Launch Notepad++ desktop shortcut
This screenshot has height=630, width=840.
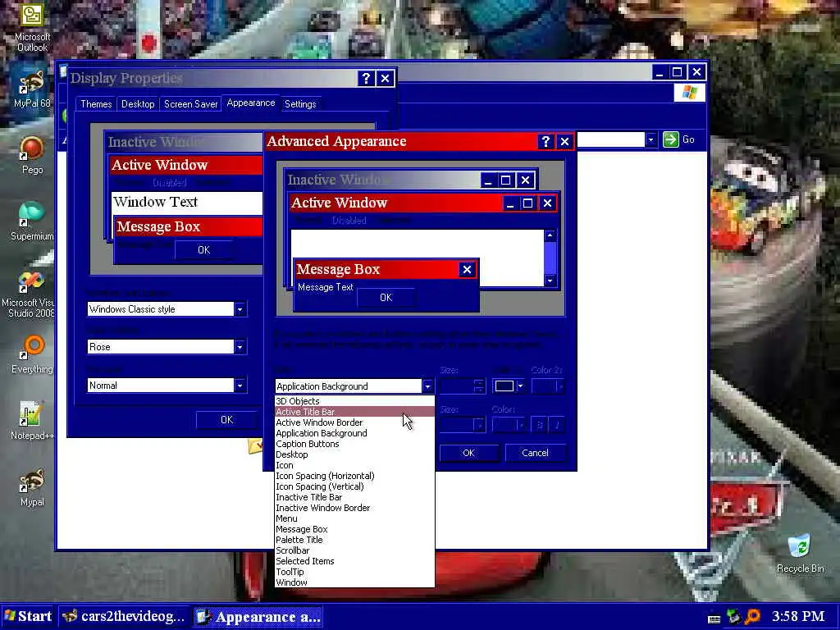[x=32, y=421]
